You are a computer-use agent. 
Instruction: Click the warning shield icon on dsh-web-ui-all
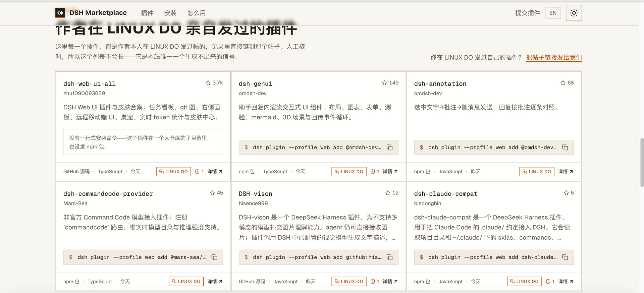pos(197,171)
